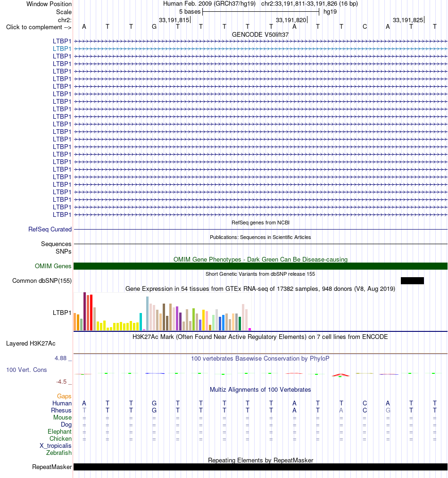This screenshot has width=448, height=478.
Task: Open the H3K27Ac Mark ENCODE track title
Action: (x=260, y=337)
